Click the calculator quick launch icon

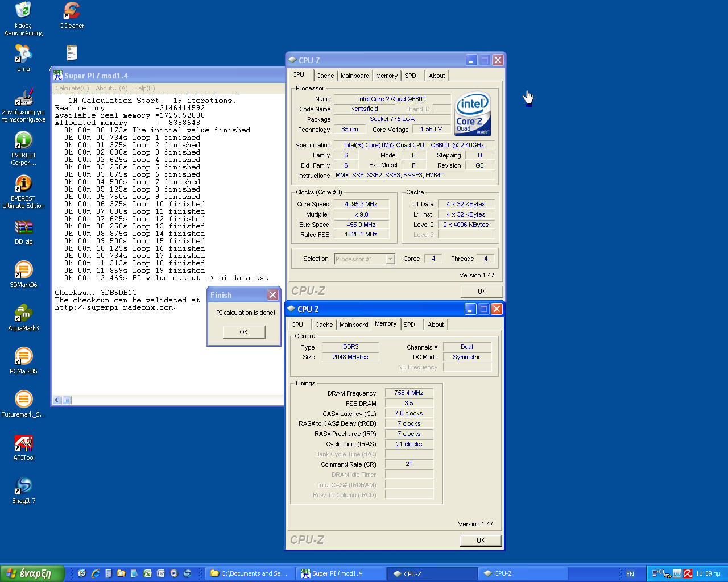point(108,573)
